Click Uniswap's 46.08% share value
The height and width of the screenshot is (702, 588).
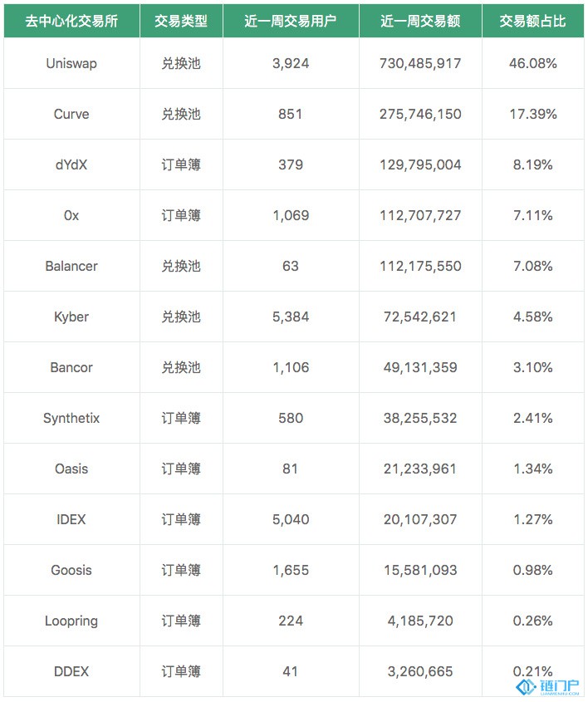point(533,63)
